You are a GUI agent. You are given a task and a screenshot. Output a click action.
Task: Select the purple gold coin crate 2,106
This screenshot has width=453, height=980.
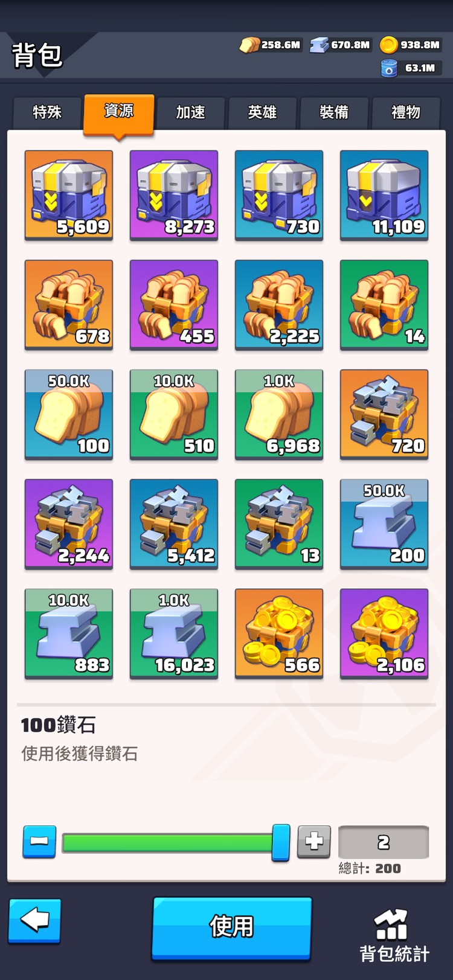[384, 633]
